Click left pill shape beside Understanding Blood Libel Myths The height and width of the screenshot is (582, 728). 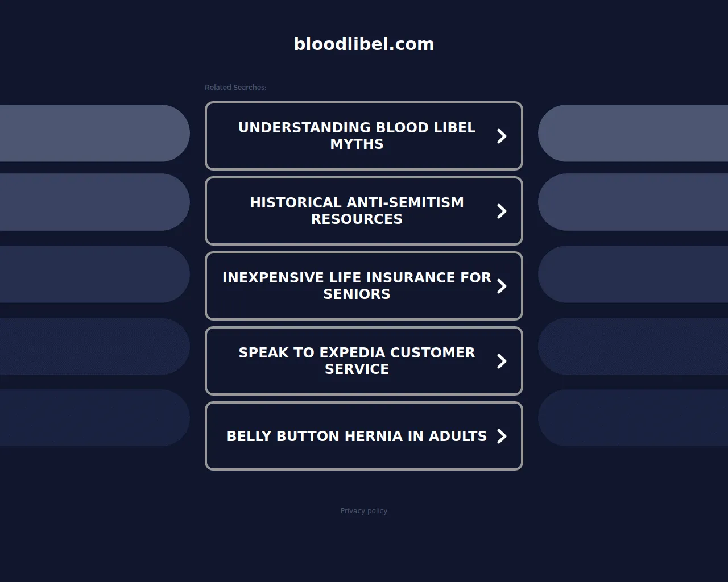[x=94, y=133]
